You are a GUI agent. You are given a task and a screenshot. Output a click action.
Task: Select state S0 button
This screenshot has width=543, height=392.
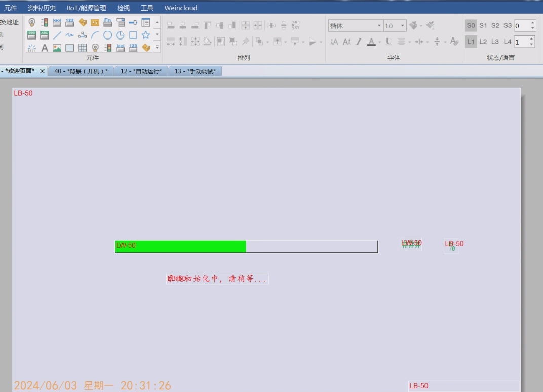tap(471, 25)
